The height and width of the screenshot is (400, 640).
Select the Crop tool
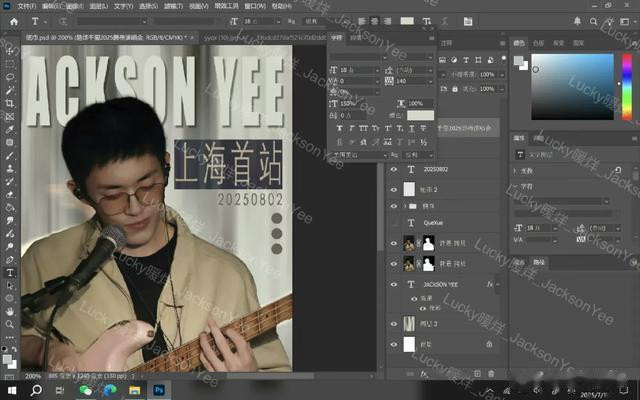[x=9, y=104]
